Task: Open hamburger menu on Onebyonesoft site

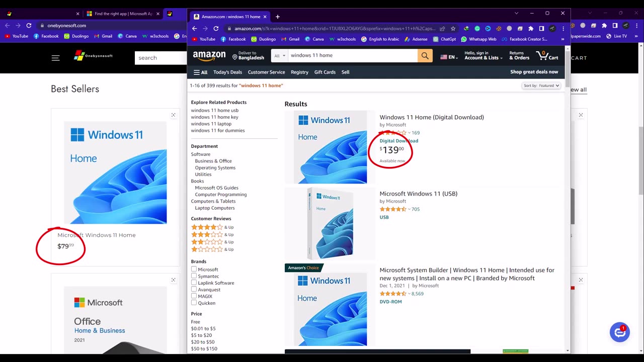Action: click(55, 58)
